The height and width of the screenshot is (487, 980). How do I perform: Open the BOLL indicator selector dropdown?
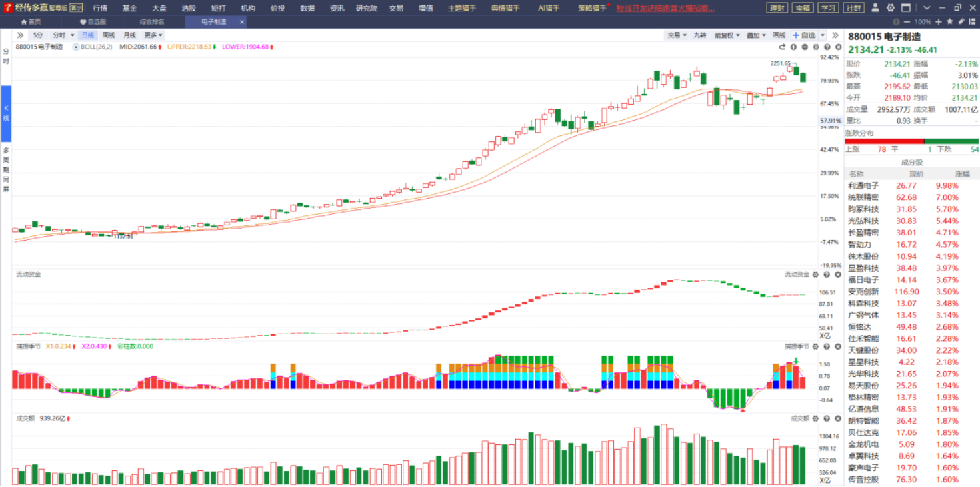click(76, 47)
